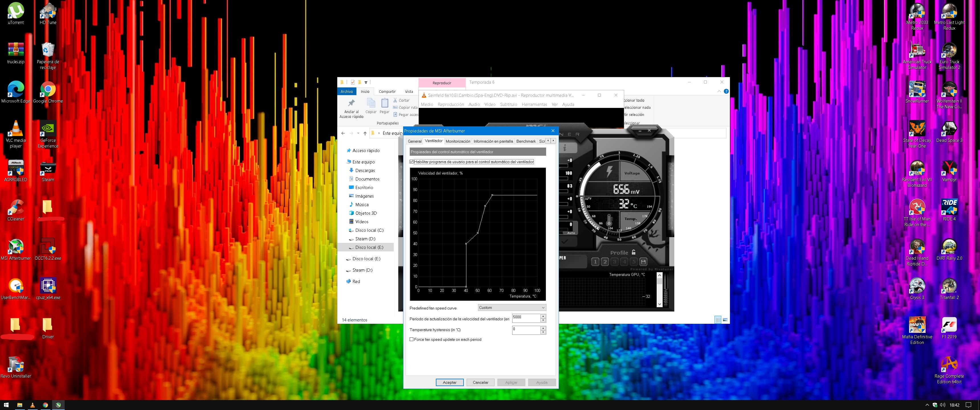980x410 pixels.
Task: Click the Afterburner apply checkmark button
Action: [x=565, y=241]
